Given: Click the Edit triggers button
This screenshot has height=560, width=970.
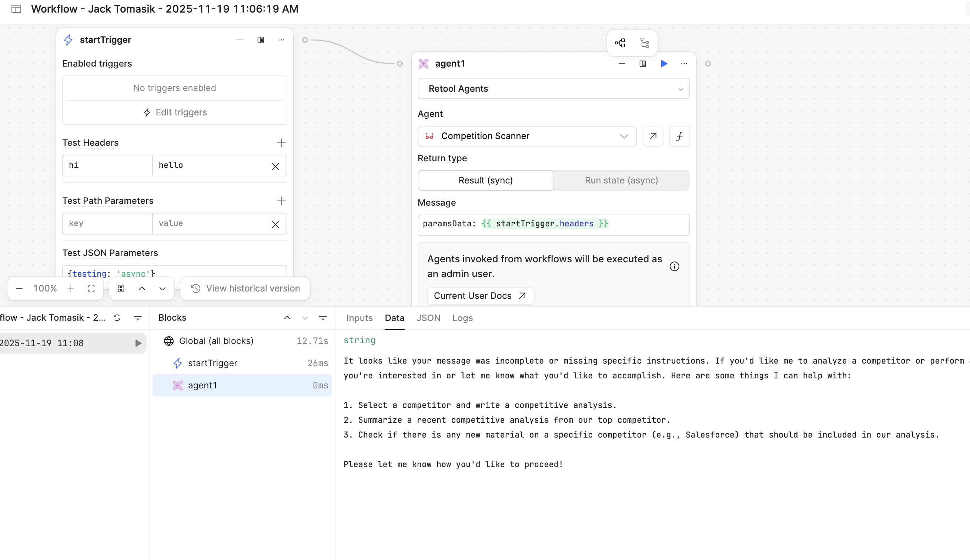Looking at the screenshot, I should click(175, 112).
